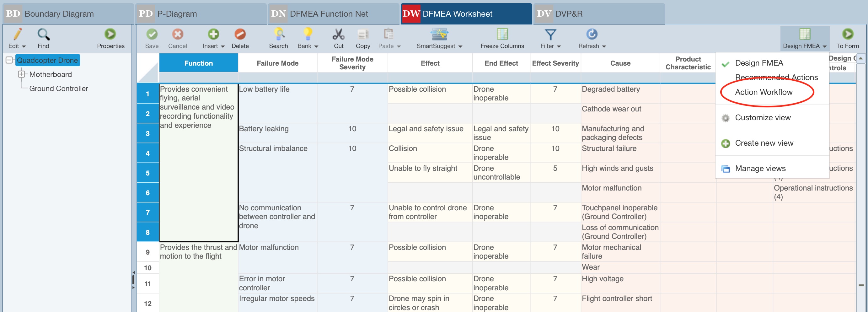
Task: Click the Cancel icon in toolbar
Action: pos(177,34)
